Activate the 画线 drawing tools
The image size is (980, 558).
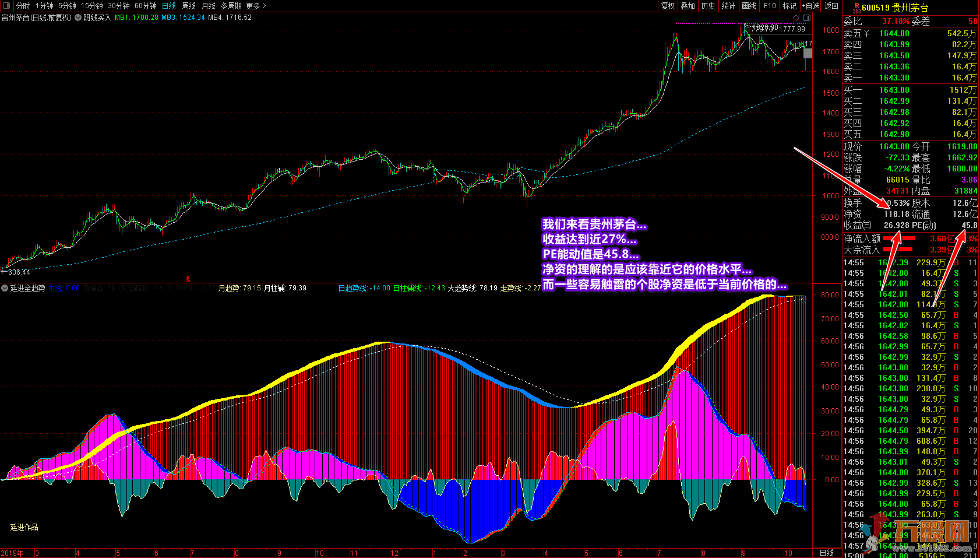(x=749, y=6)
